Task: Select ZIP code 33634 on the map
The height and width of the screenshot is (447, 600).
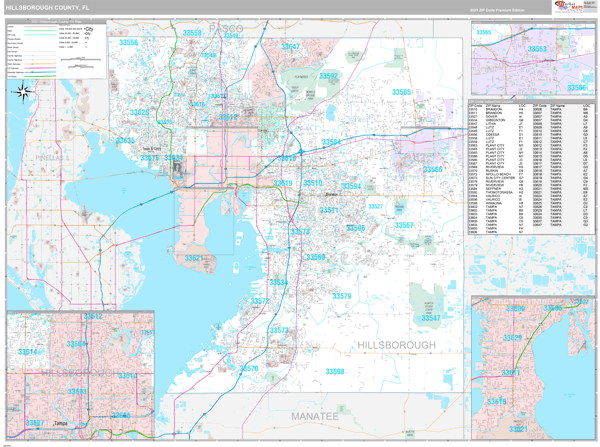Action: click(x=173, y=158)
